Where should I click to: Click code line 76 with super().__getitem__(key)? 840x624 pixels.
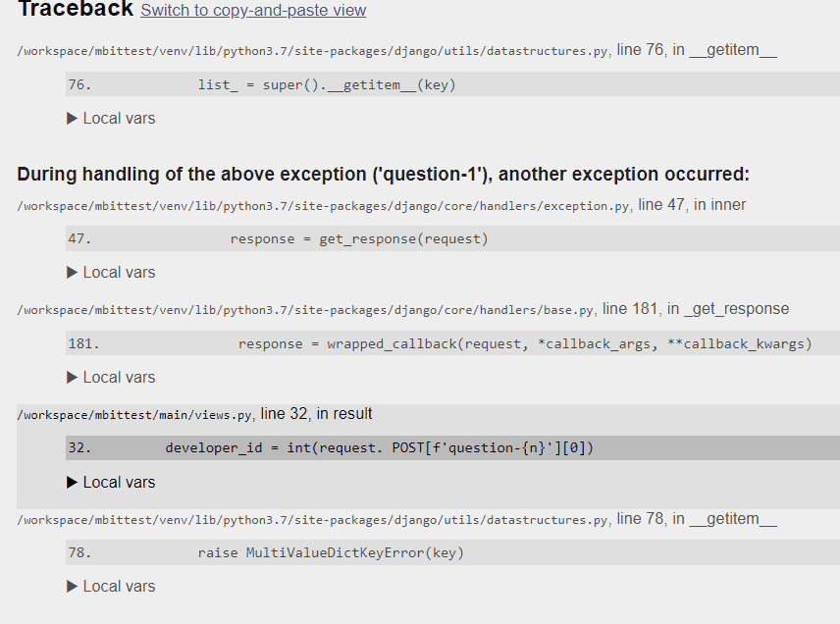pyautogui.click(x=327, y=85)
